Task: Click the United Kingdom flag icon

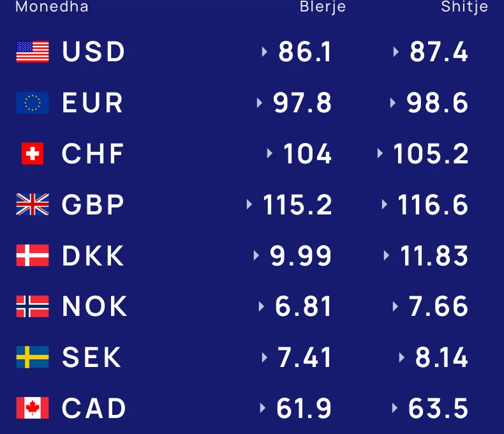Action: tap(33, 204)
